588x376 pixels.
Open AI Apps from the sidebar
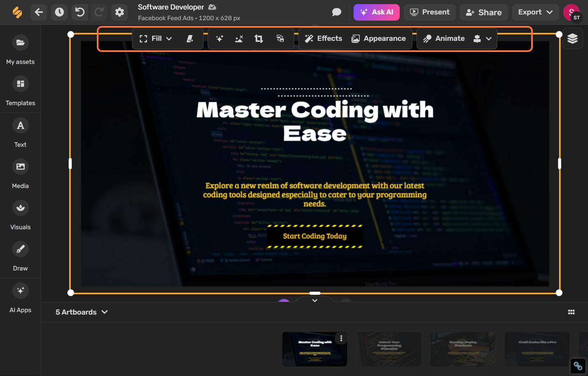coord(20,297)
